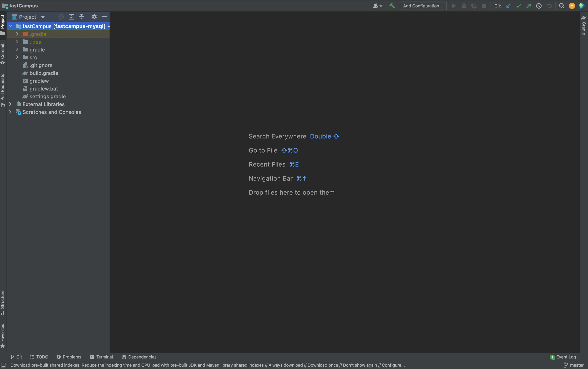588x369 pixels.
Task: Open Search Everywhere magnifier icon
Action: pos(562,6)
